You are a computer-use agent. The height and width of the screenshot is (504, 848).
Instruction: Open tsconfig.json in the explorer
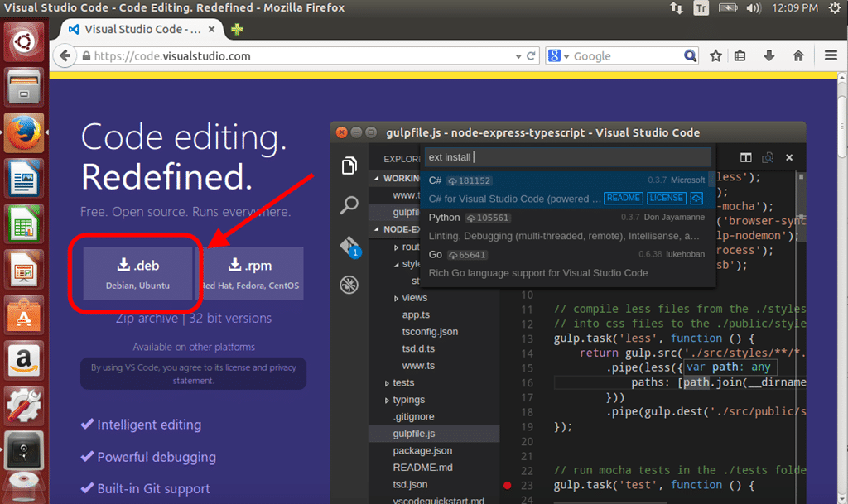tap(430, 332)
